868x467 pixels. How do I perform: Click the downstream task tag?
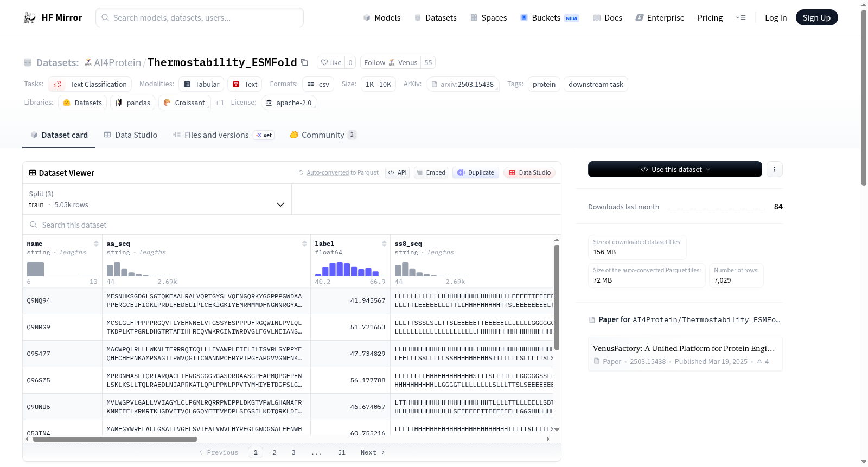[596, 85]
